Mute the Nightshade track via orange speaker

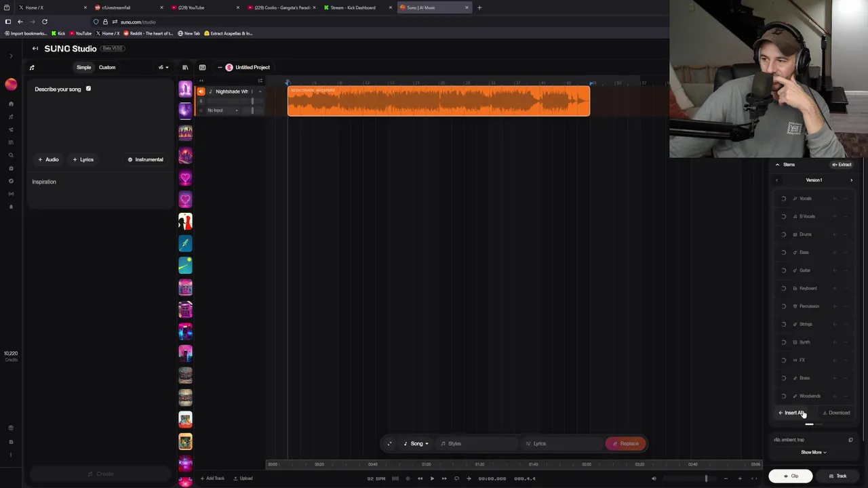pyautogui.click(x=201, y=91)
